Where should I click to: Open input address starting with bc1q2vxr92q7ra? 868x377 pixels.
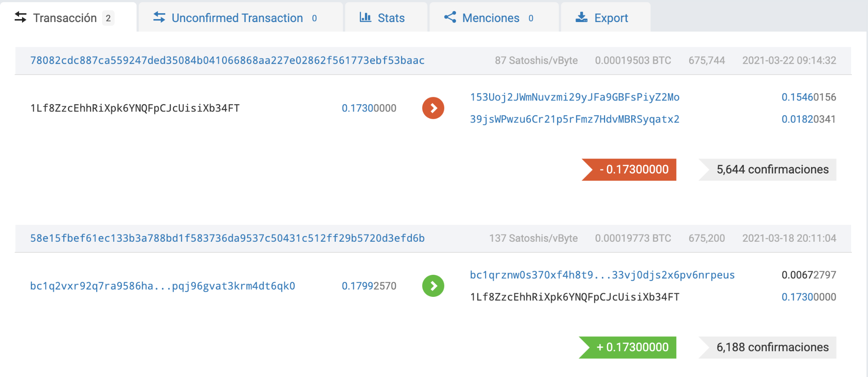coord(162,286)
